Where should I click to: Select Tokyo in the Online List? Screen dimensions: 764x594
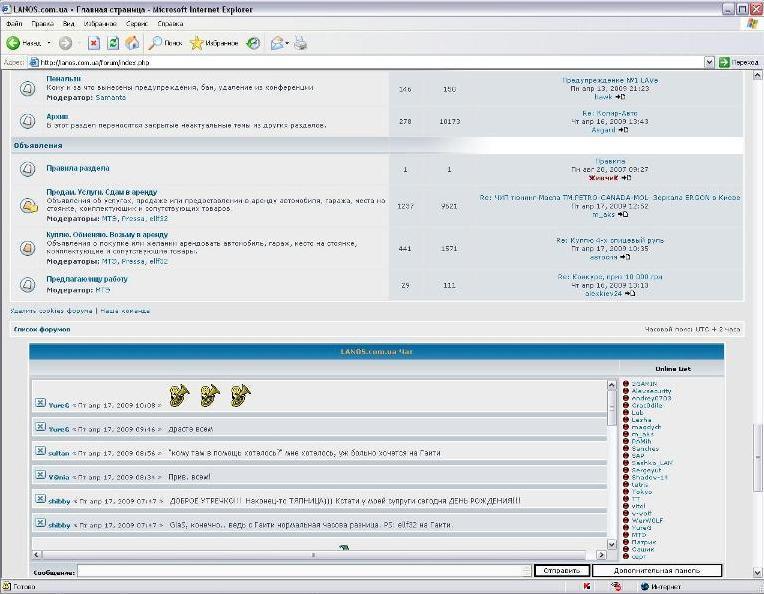tap(641, 492)
